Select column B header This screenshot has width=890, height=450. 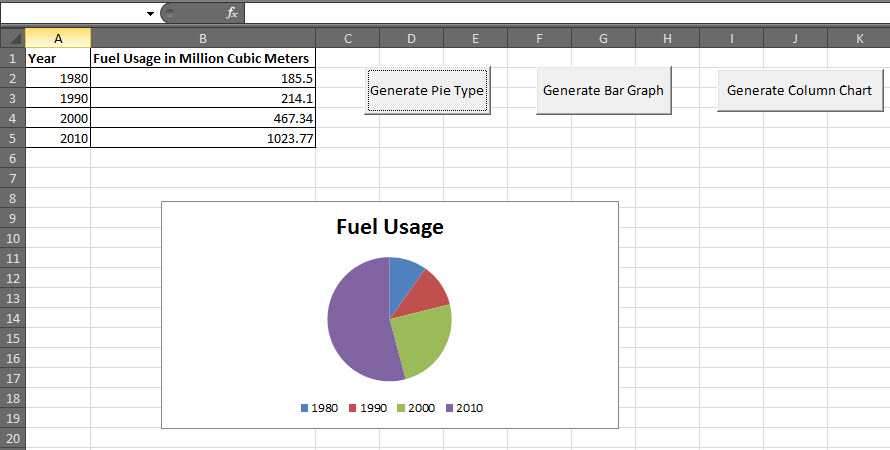pyautogui.click(x=203, y=38)
